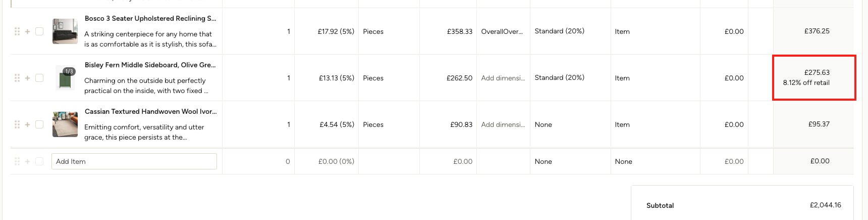868x220 pixels.
Task: Open Bosco sofa product thumbnail
Action: (x=65, y=31)
